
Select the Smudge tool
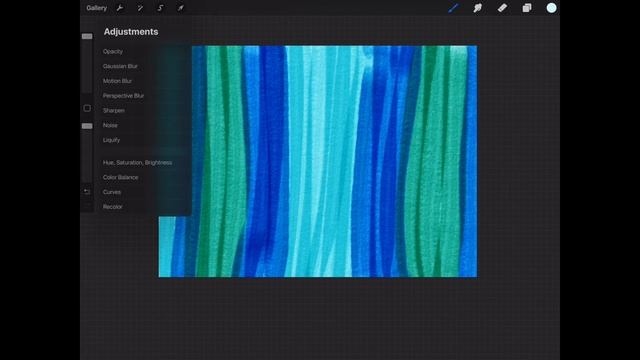[x=478, y=8]
